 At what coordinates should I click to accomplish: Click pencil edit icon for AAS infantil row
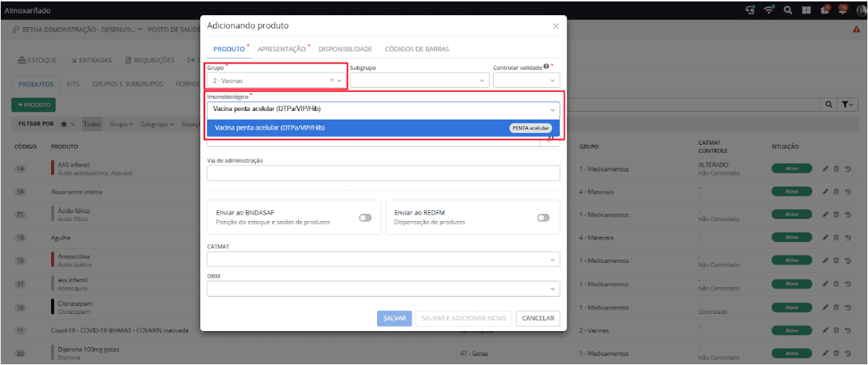(826, 169)
